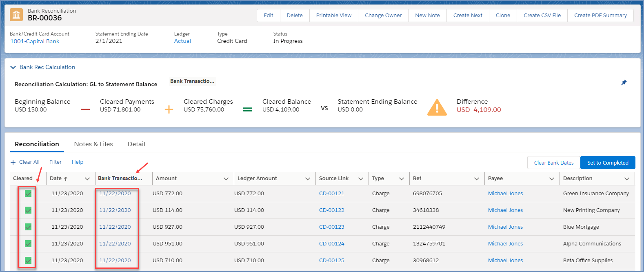Uncheck Cleared box for USD 927.00 row
The image size is (644, 272).
point(28,227)
